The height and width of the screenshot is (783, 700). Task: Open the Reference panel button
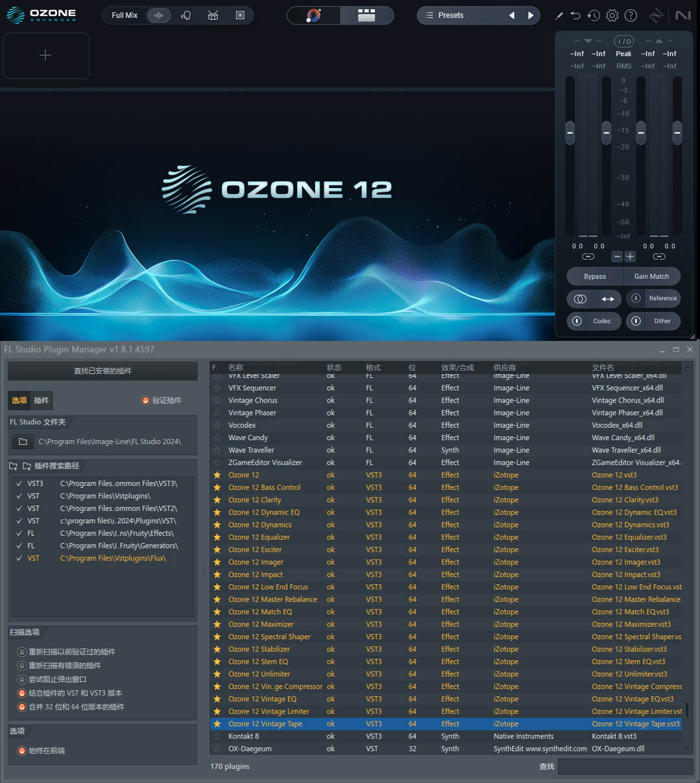[662, 298]
